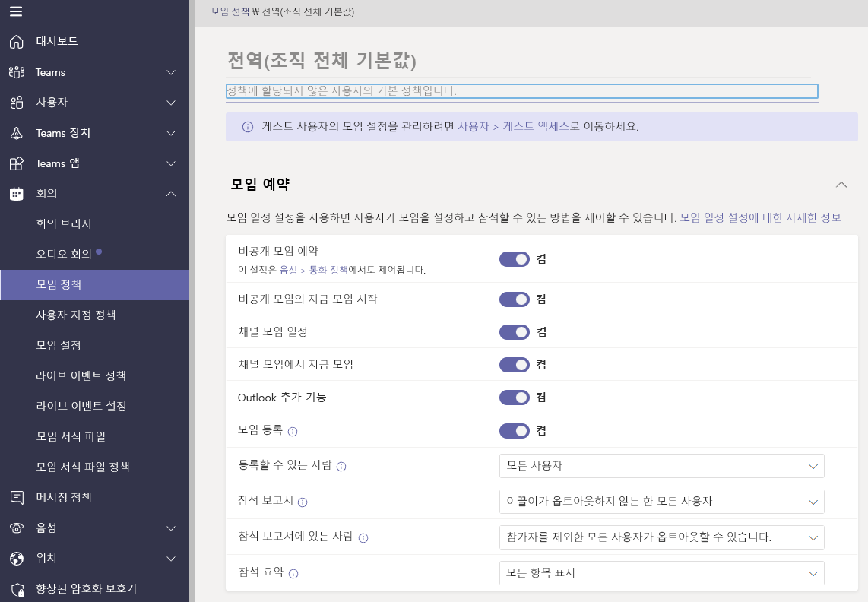Image resolution: width=868 pixels, height=602 pixels.
Task: Click the Dashboard home icon
Action: pyautogui.click(x=17, y=42)
